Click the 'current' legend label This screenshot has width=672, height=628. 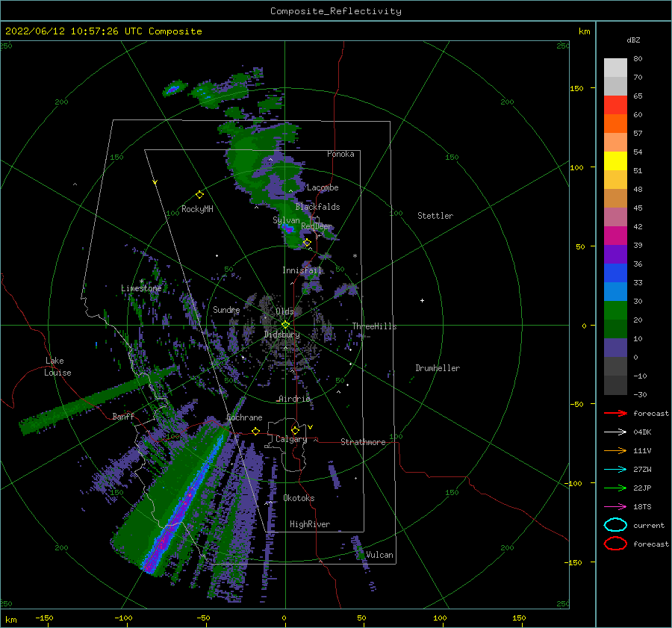pyautogui.click(x=649, y=525)
